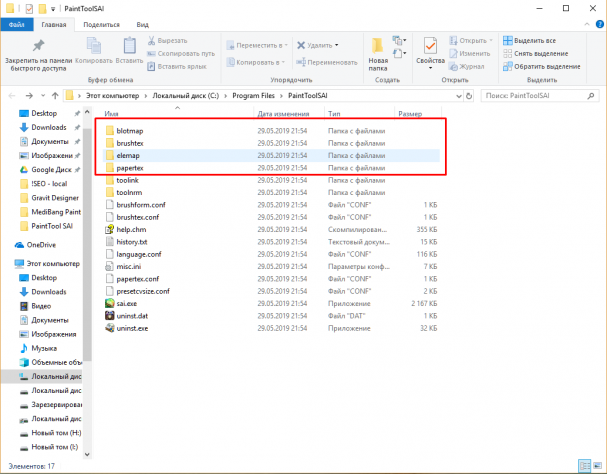This screenshot has width=607, height=474.
Task: Open OneDrive in the navigation pane
Action: [x=41, y=244]
